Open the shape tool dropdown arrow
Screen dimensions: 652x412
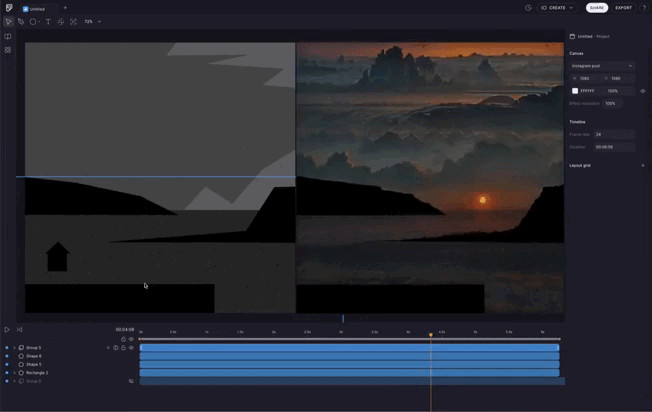click(39, 22)
